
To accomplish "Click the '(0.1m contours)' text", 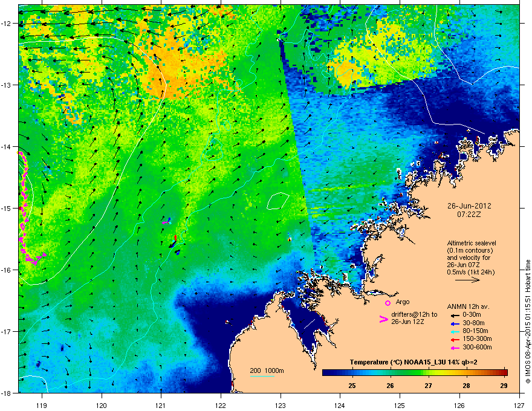I will [470, 251].
